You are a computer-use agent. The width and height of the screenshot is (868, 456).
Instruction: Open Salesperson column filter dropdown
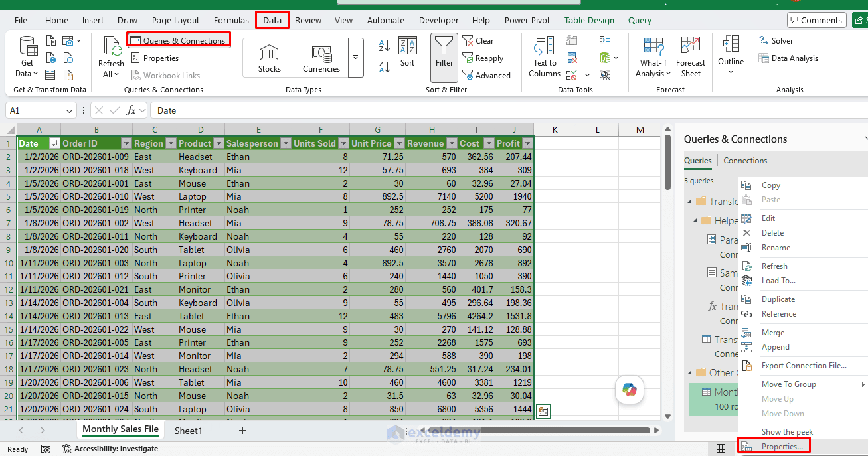coord(286,143)
